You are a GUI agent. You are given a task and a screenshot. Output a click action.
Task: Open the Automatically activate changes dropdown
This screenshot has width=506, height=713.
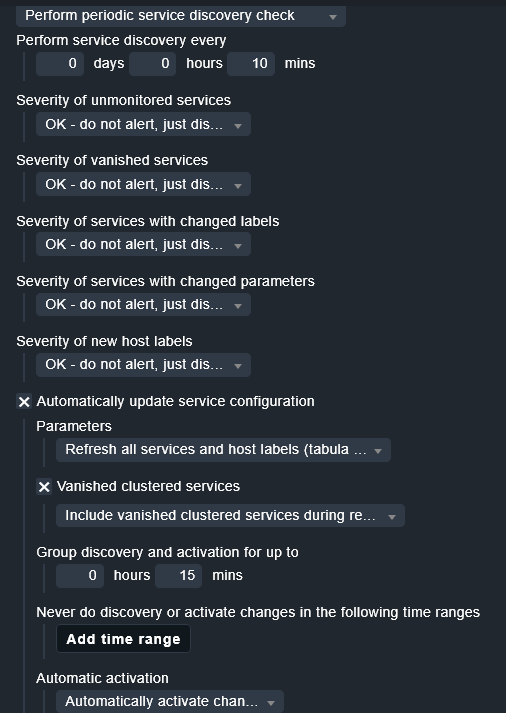click(170, 702)
